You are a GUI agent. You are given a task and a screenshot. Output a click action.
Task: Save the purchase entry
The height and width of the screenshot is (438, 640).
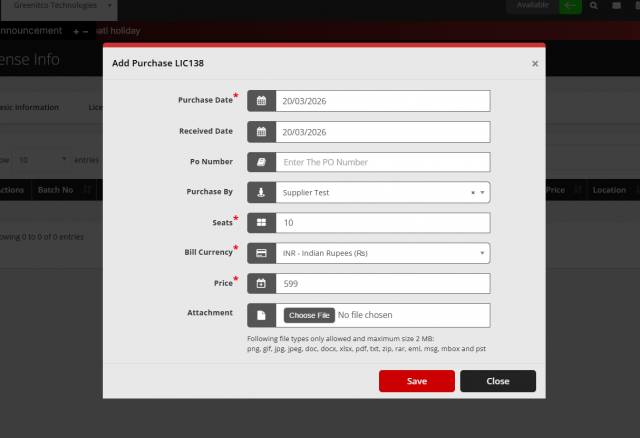tap(416, 381)
